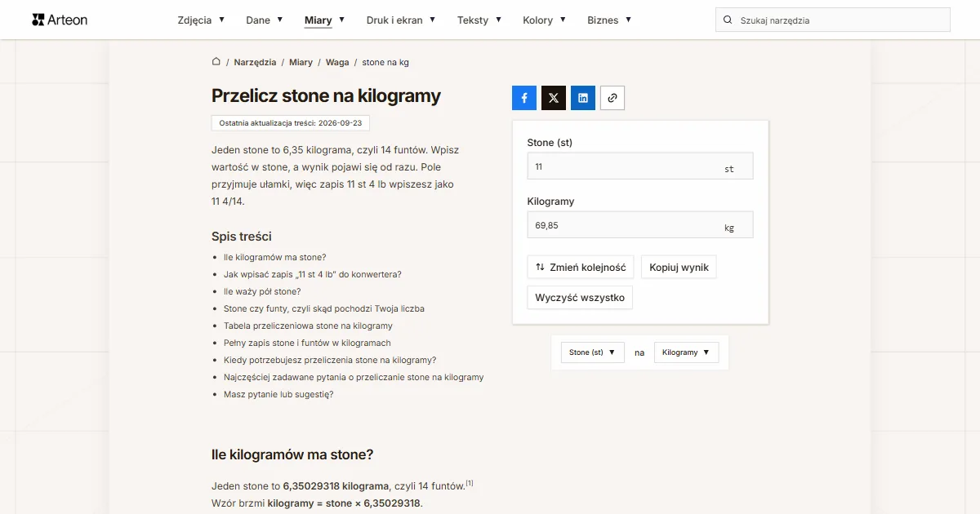The height and width of the screenshot is (514, 980).
Task: Open the Arteon logo home link
Action: coord(60,20)
